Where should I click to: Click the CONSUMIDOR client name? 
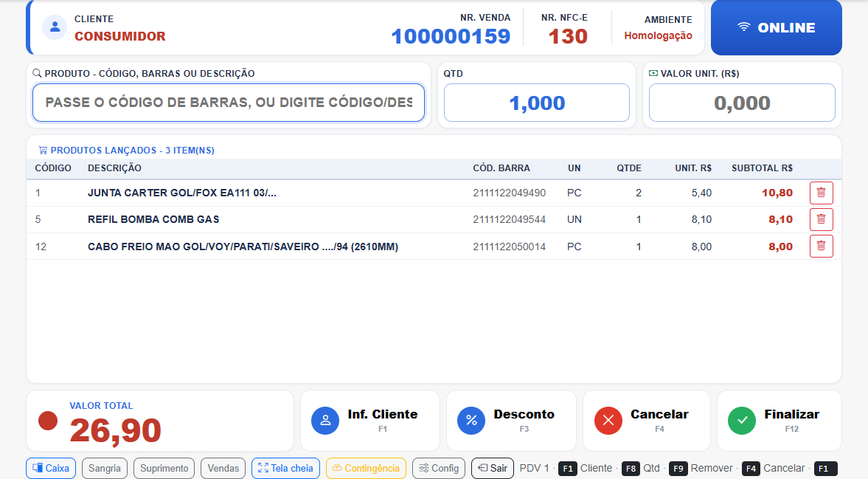pyautogui.click(x=120, y=36)
